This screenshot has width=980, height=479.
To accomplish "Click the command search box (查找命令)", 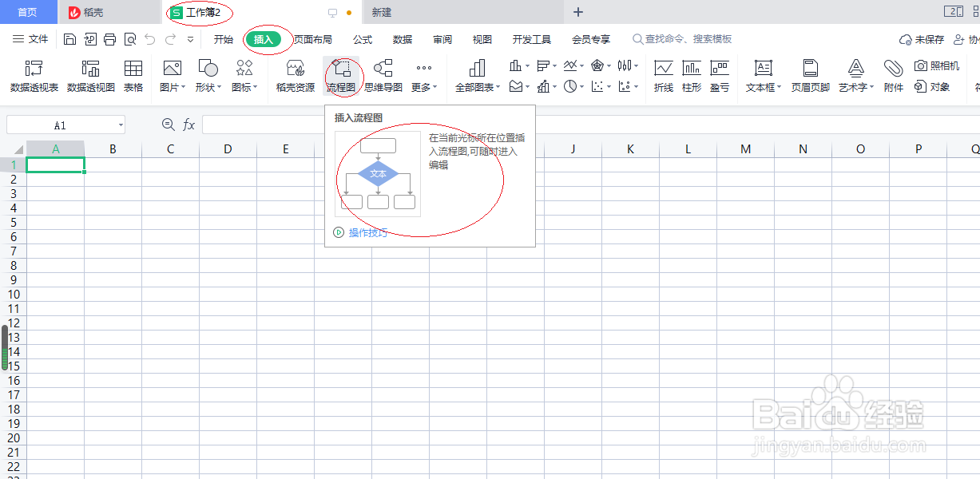I will coord(682,39).
